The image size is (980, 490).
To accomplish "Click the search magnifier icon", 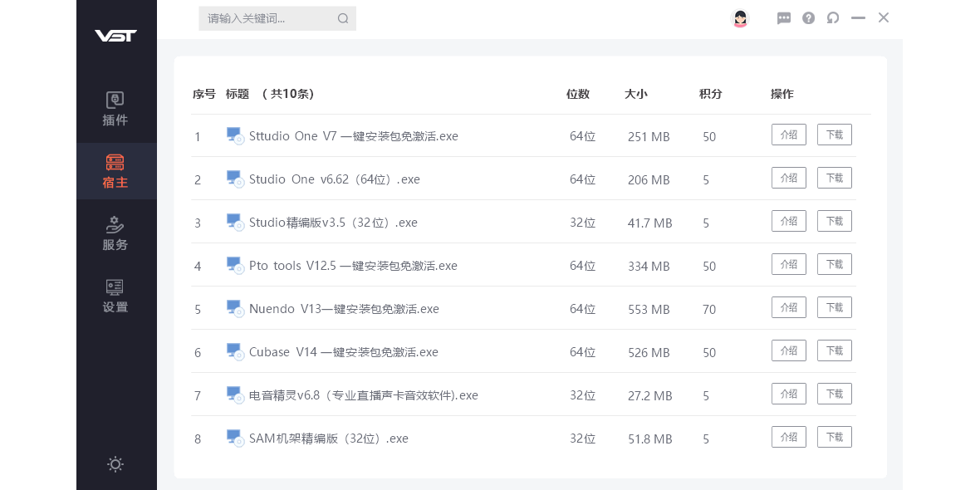I will point(343,18).
